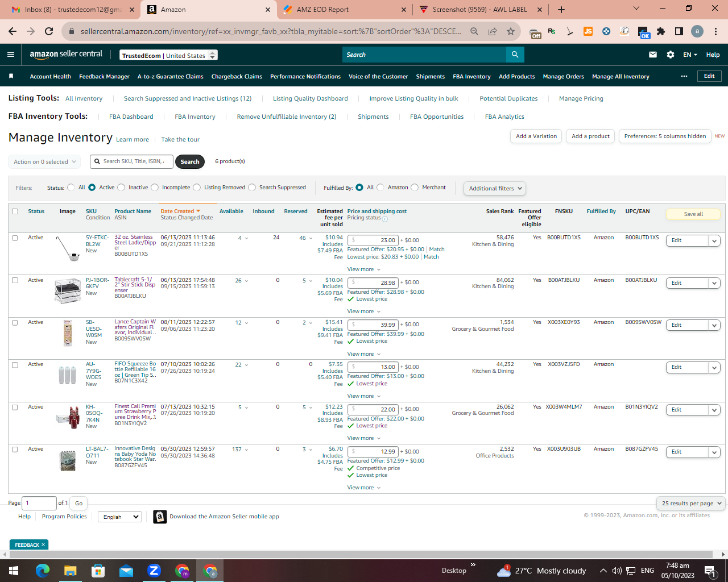Viewport: 728px width, 582px height.
Task: Click the black Search button beside SKU field
Action: (189, 162)
